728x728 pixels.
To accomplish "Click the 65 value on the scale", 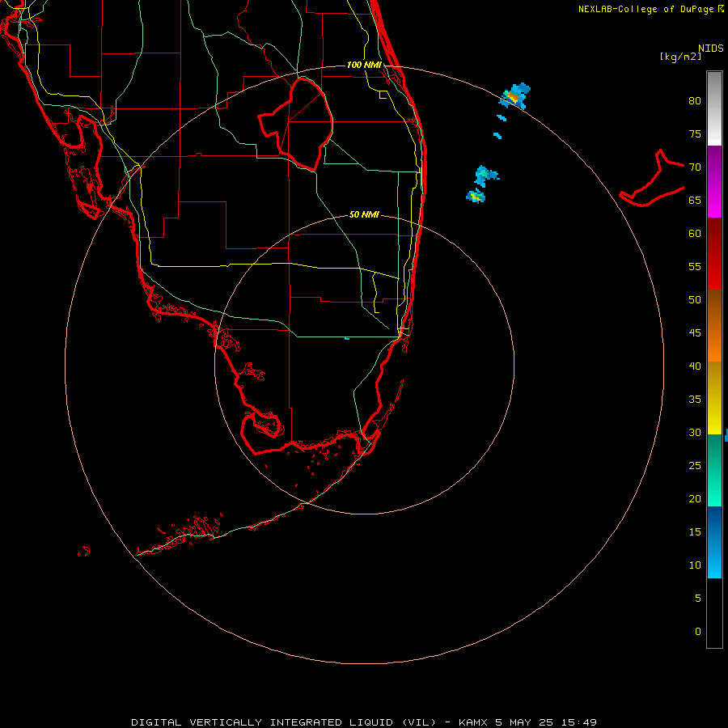I will tap(695, 200).
